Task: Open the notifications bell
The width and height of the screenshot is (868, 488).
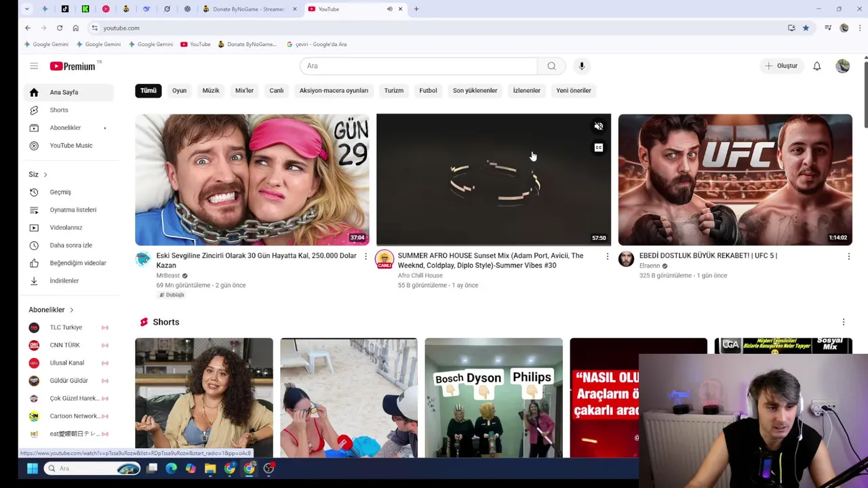Action: (x=816, y=66)
